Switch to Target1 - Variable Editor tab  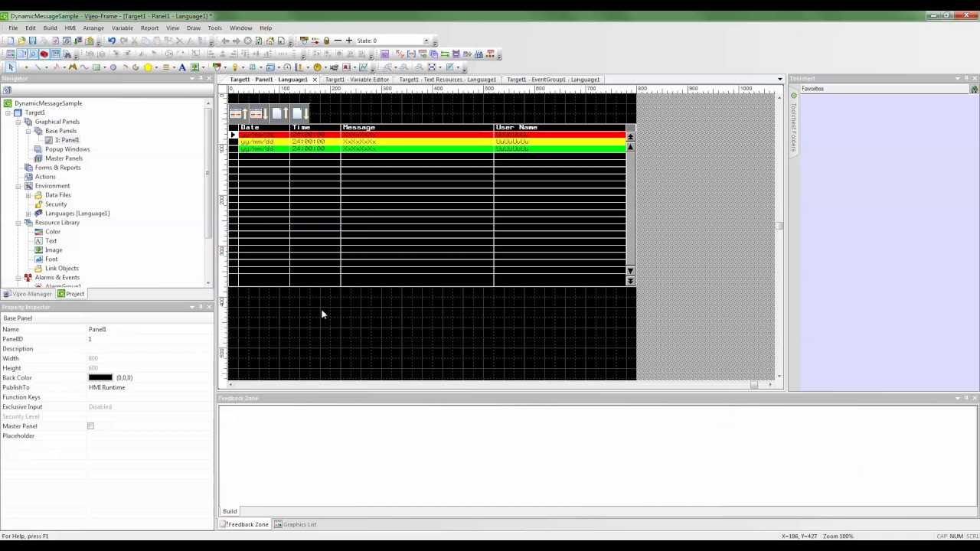[357, 80]
